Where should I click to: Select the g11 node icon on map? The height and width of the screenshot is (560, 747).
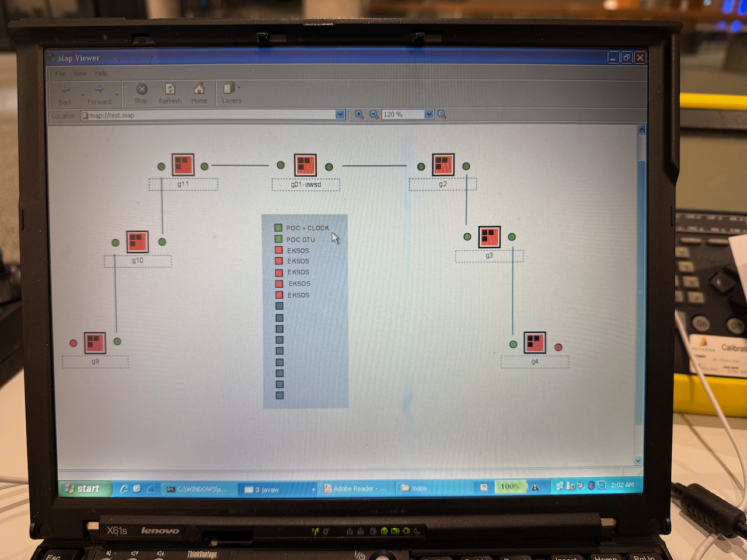pos(183,165)
